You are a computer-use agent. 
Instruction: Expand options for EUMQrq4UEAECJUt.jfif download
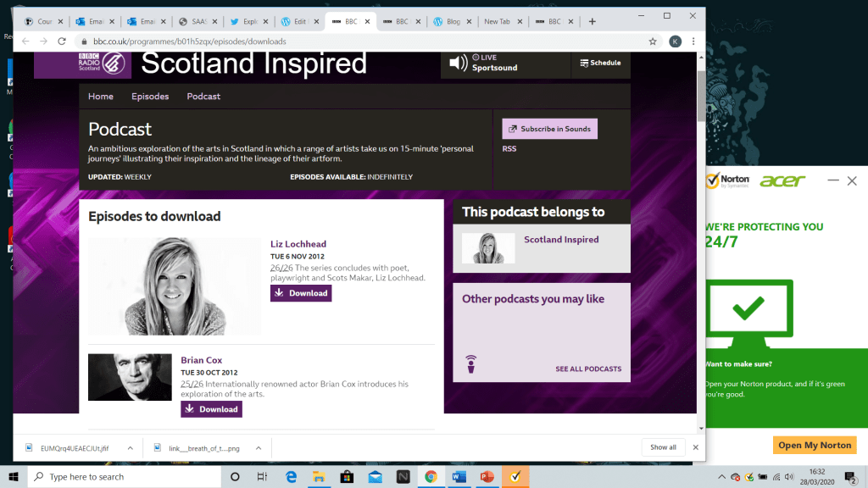[x=130, y=447]
